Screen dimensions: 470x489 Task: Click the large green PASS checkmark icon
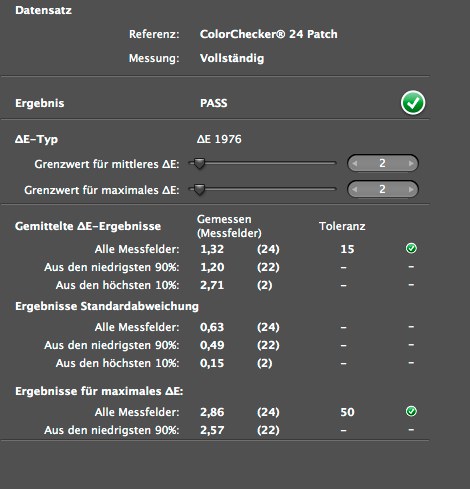point(413,103)
